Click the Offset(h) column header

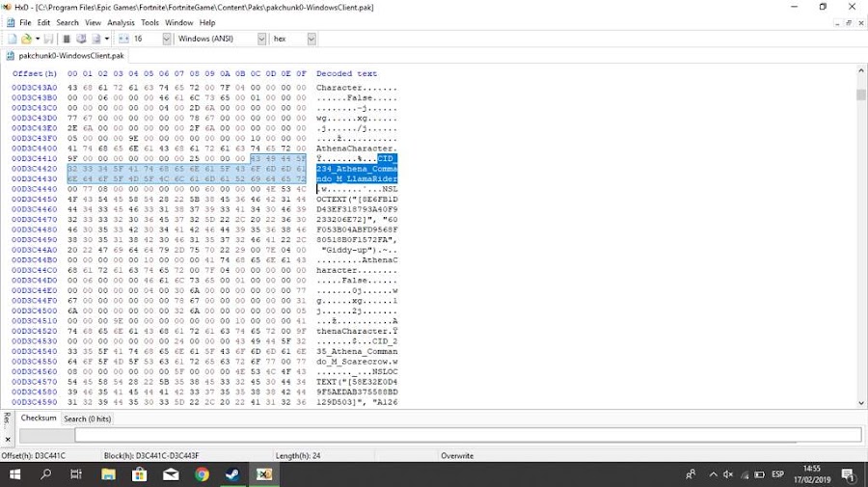[x=35, y=73]
